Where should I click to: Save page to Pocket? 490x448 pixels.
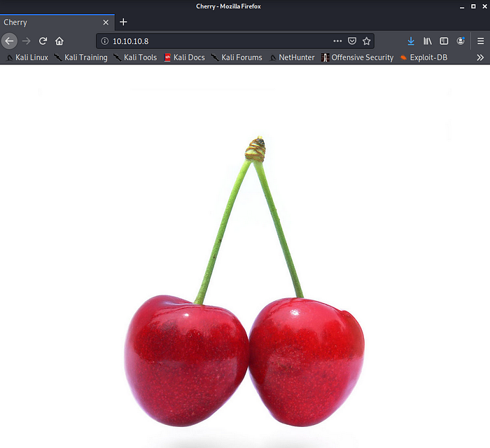click(352, 41)
